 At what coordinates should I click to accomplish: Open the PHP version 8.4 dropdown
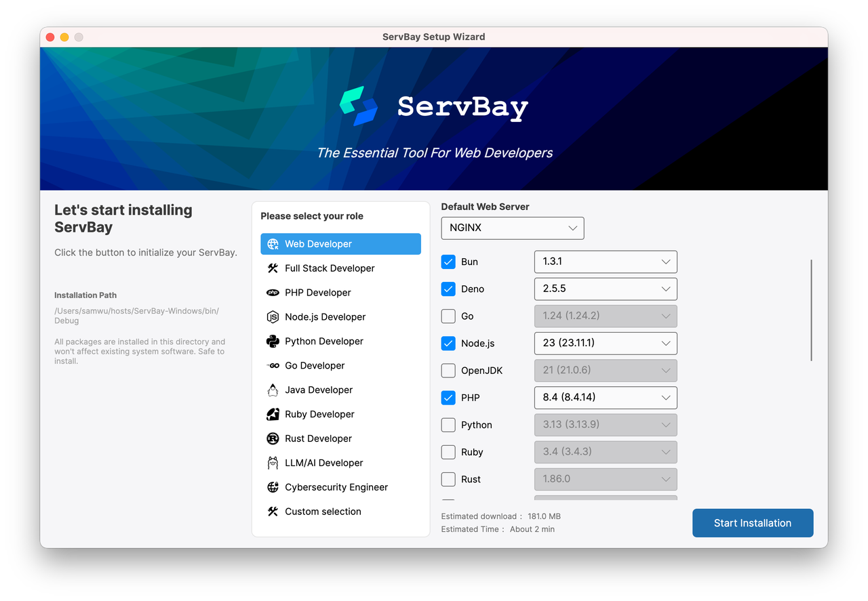(606, 398)
